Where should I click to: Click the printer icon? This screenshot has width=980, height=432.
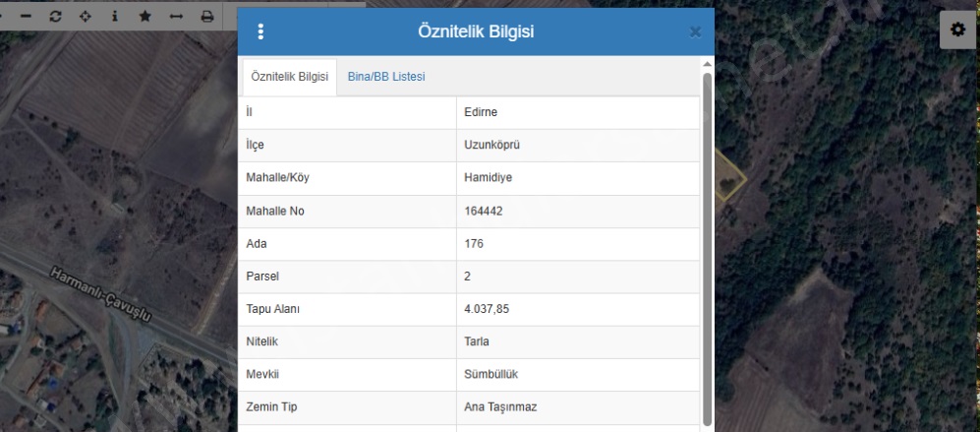pyautogui.click(x=207, y=17)
